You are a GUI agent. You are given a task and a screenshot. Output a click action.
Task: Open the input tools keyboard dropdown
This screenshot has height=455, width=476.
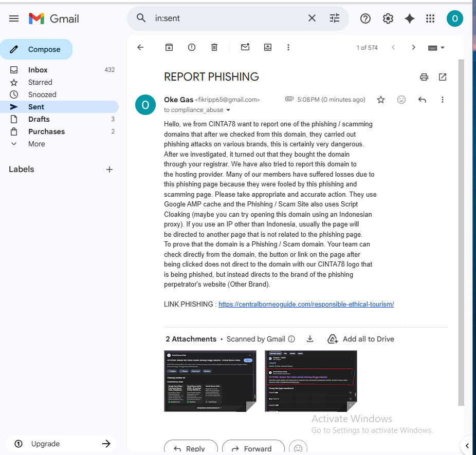tap(436, 48)
